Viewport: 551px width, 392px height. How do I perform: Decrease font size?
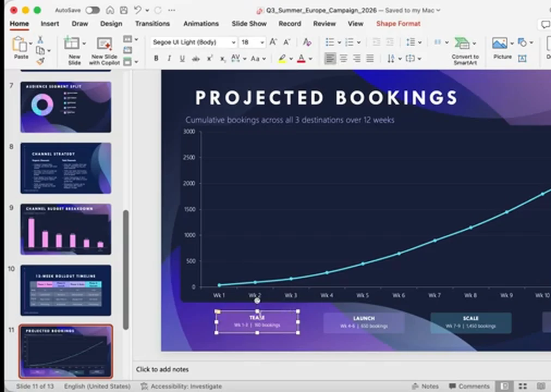pos(287,42)
